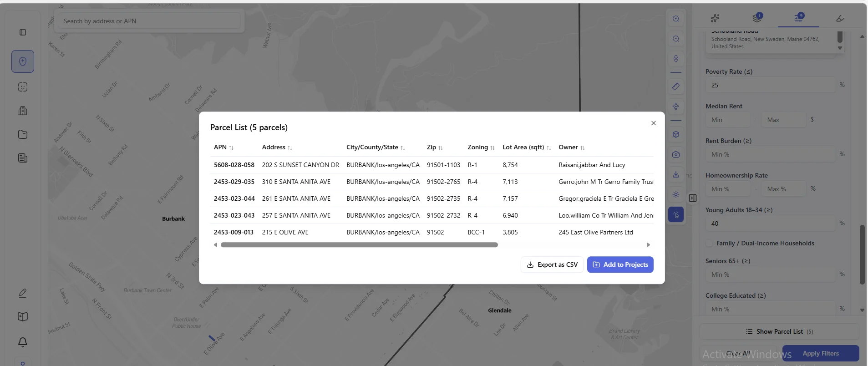Select APN 2453-029-035 row
The image size is (868, 366).
[432, 182]
